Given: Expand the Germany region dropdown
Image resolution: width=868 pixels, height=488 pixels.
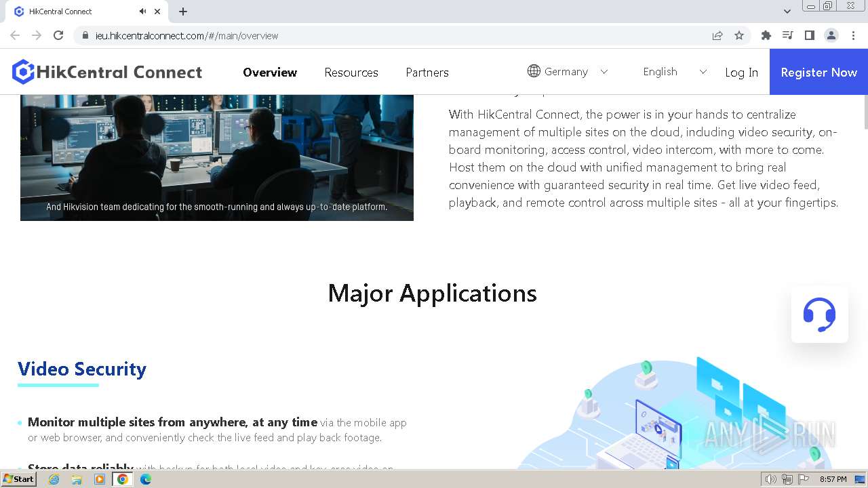Looking at the screenshot, I should pyautogui.click(x=568, y=72).
